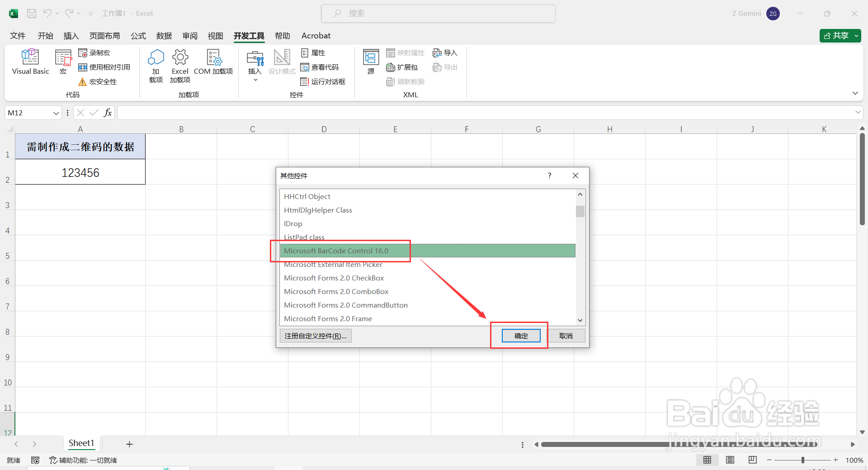Open the Macros (宏) dialog
Image resolution: width=868 pixels, height=470 pixels.
point(63,62)
